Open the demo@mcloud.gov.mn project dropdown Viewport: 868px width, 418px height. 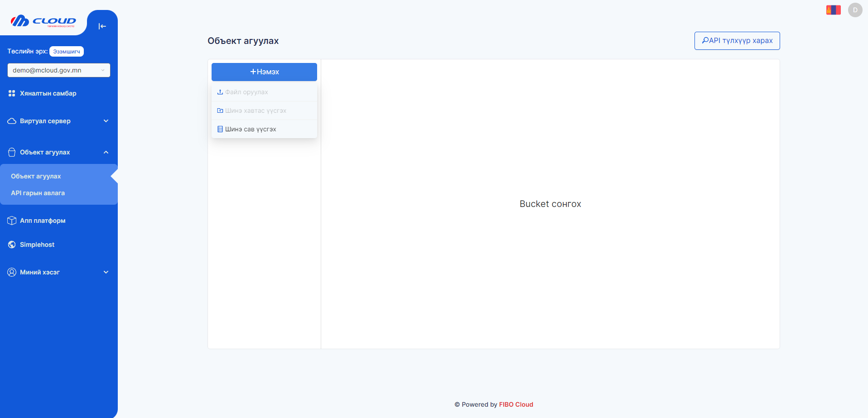click(x=58, y=70)
